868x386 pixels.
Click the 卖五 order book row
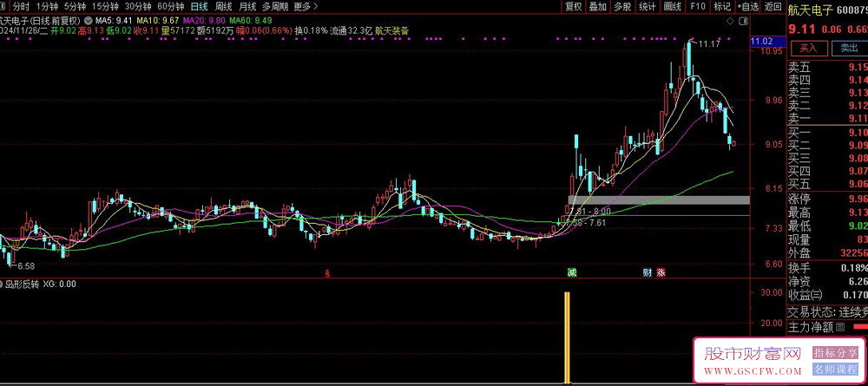point(827,68)
